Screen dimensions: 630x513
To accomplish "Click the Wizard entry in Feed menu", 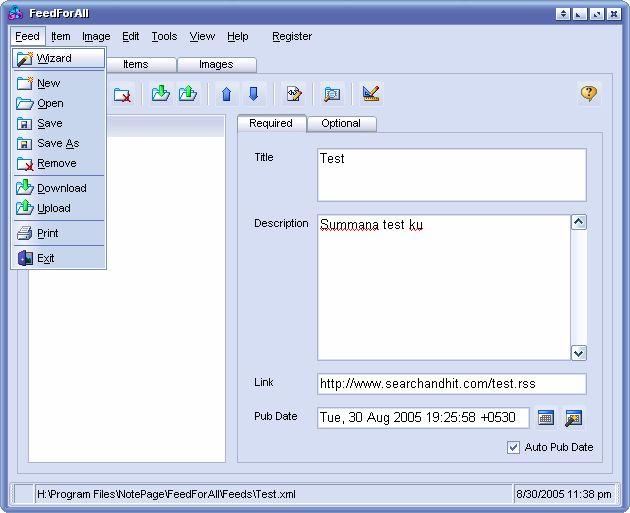I will [x=54, y=58].
